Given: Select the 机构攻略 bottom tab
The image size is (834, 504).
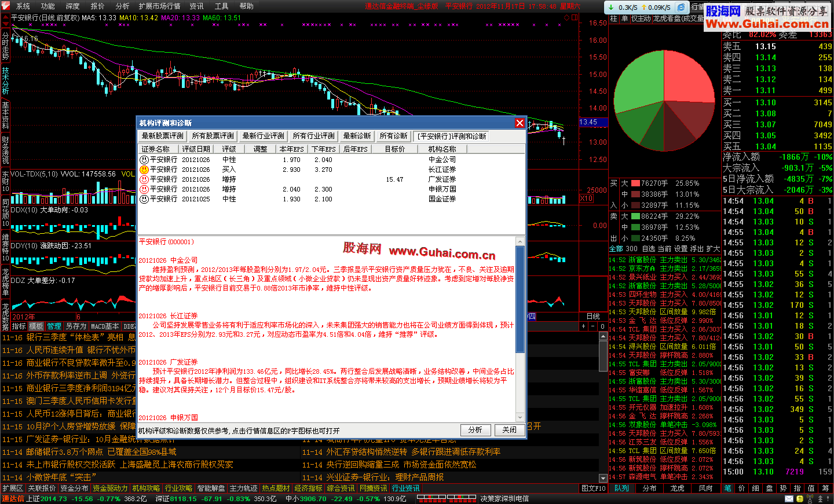Looking at the screenshot, I should pos(146,488).
